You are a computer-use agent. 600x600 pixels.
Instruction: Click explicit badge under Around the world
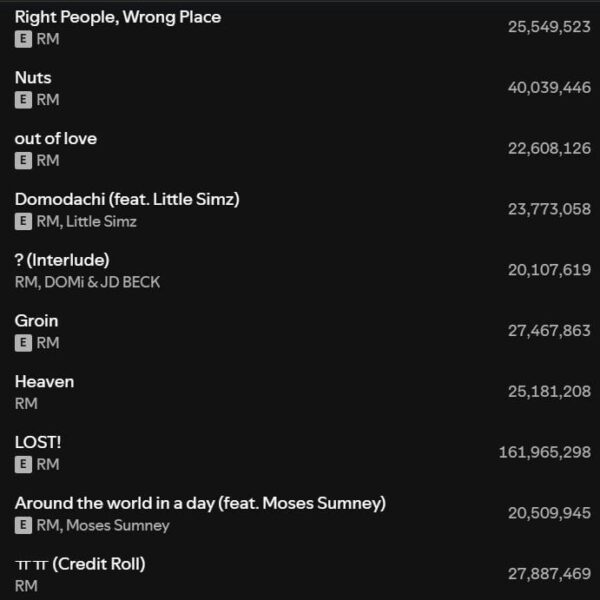pos(23,526)
